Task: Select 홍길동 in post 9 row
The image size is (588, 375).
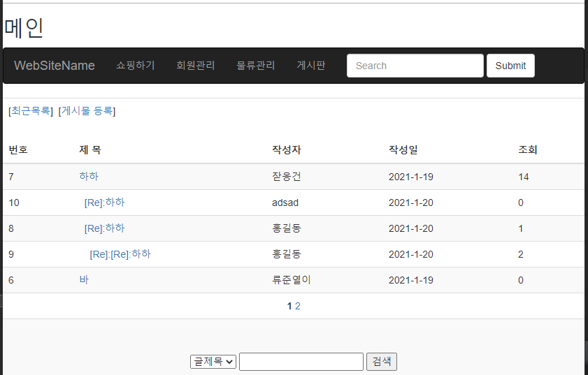Action: 287,254
